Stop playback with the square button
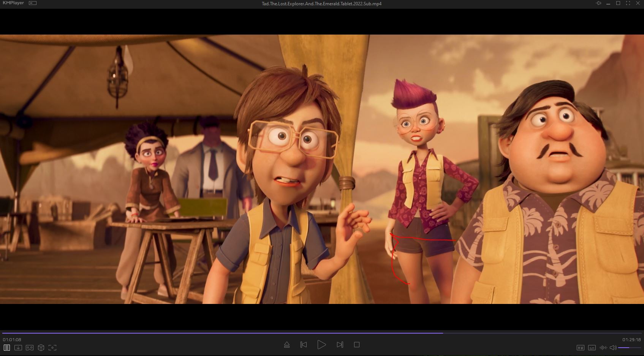The width and height of the screenshot is (644, 356). tap(357, 345)
